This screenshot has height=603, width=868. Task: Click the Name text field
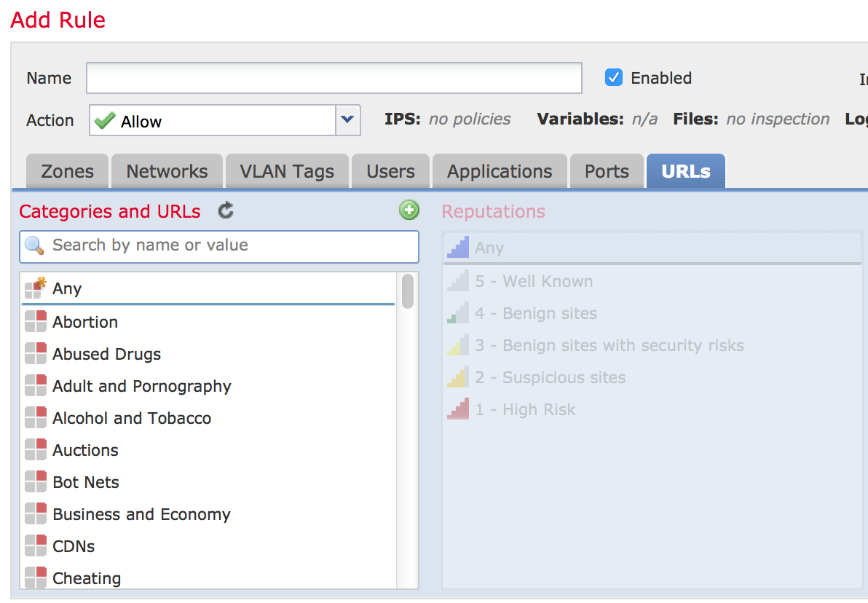tap(334, 78)
